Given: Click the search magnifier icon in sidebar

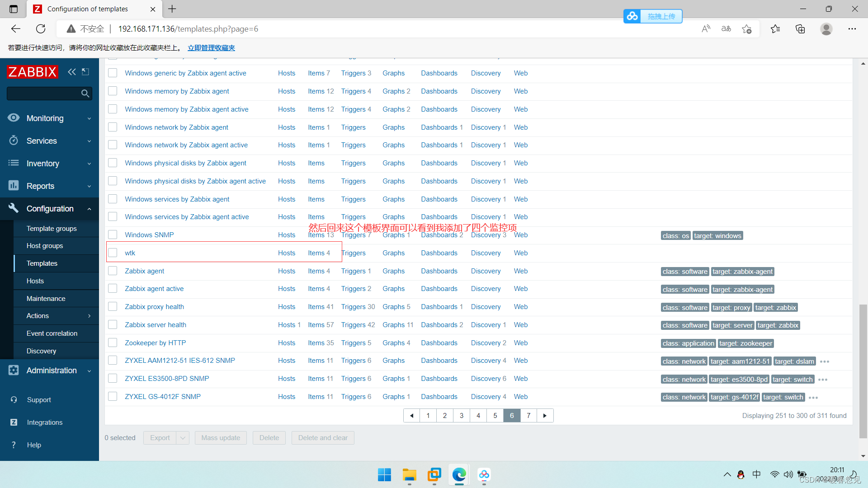Looking at the screenshot, I should pyautogui.click(x=85, y=94).
